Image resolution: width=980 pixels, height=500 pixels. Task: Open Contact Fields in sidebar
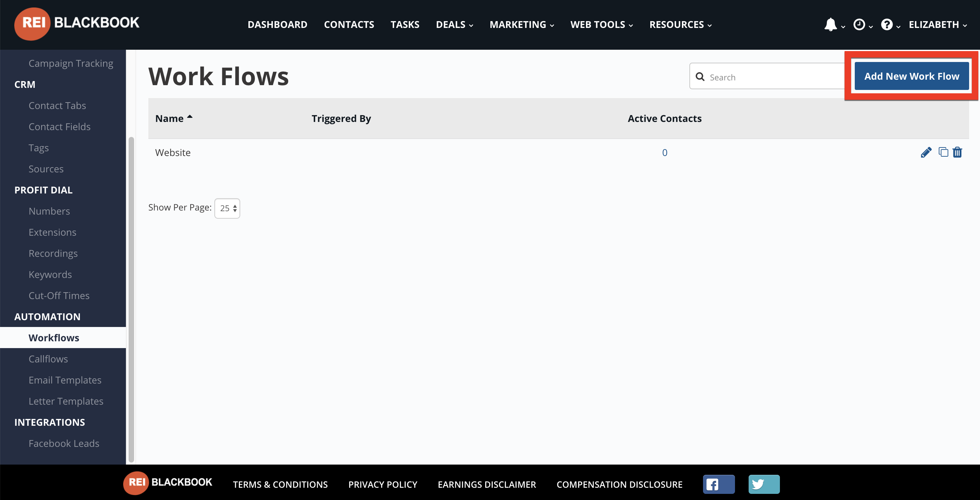(59, 127)
